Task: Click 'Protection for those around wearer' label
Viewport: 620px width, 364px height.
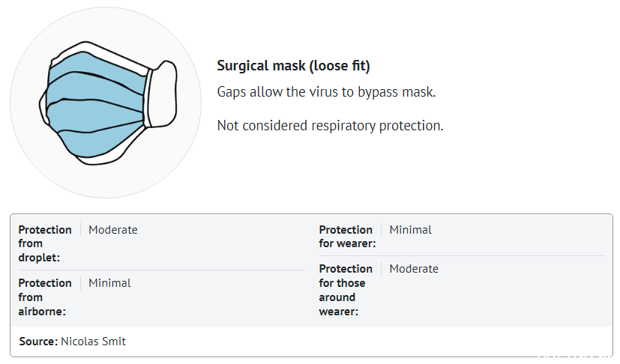Action: (346, 290)
